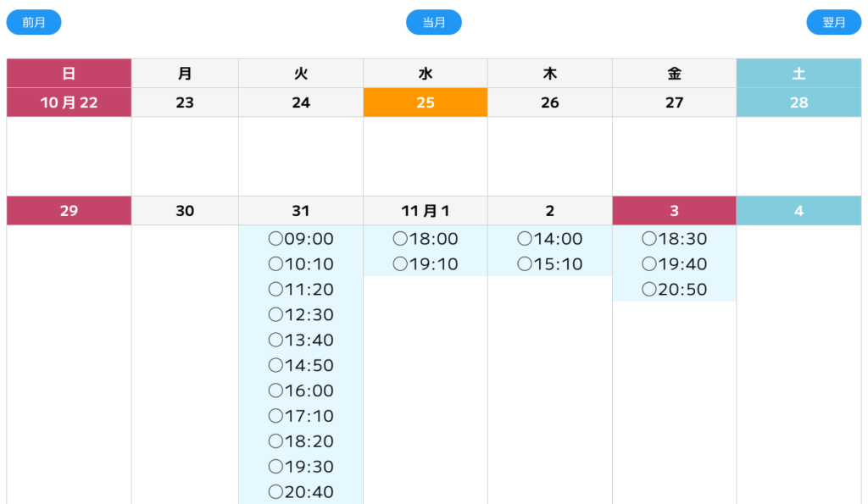Select the 17:10 available slot

pyautogui.click(x=301, y=416)
